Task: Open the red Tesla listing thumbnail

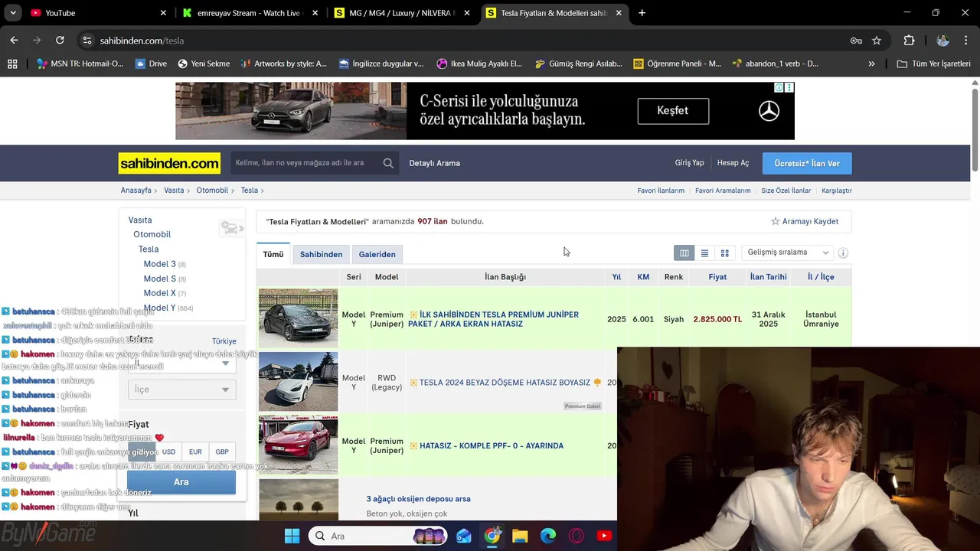Action: click(x=298, y=445)
